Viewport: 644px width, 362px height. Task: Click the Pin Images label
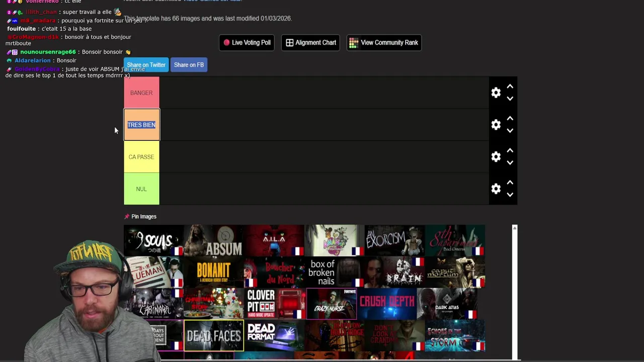click(144, 217)
